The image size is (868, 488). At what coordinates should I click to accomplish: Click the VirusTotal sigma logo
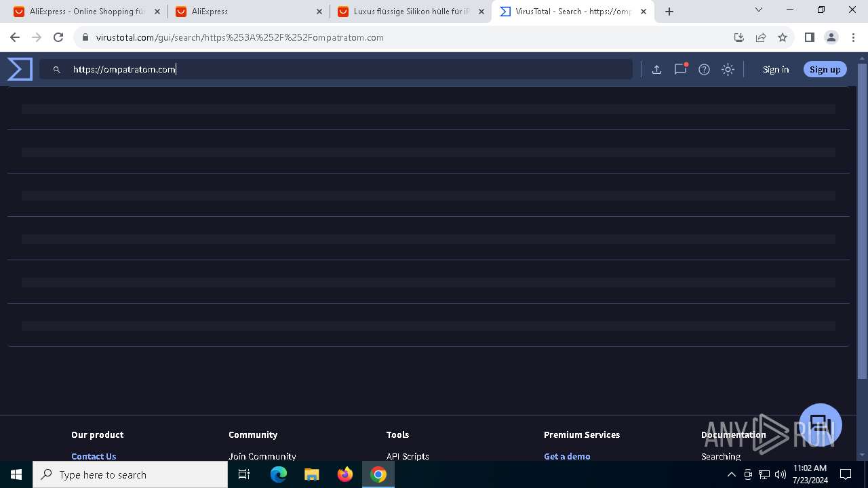point(20,69)
